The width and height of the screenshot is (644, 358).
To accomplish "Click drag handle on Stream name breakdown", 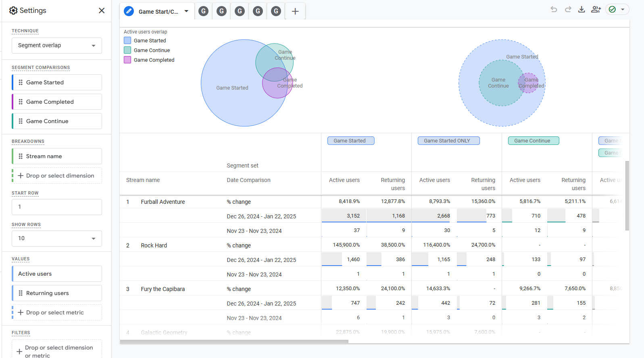I will click(x=21, y=156).
